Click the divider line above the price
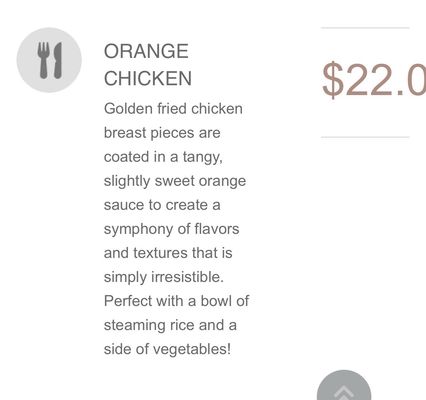The height and width of the screenshot is (400, 426). point(365,28)
